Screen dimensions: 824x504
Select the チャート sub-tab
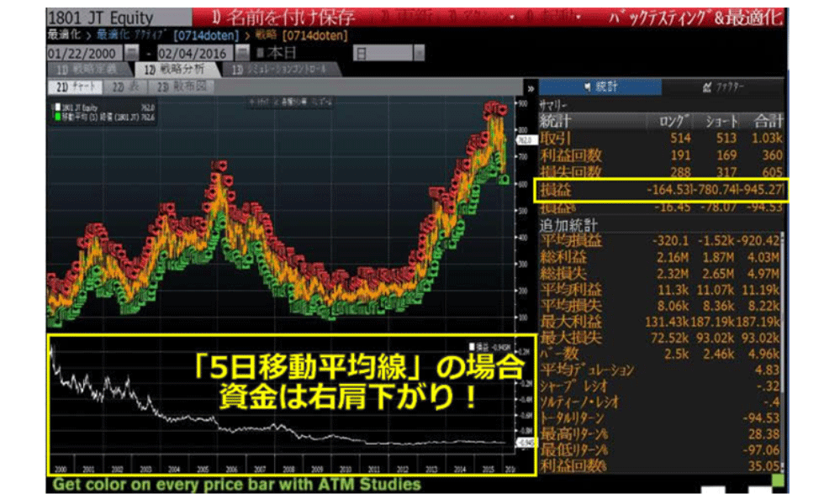tap(75, 87)
